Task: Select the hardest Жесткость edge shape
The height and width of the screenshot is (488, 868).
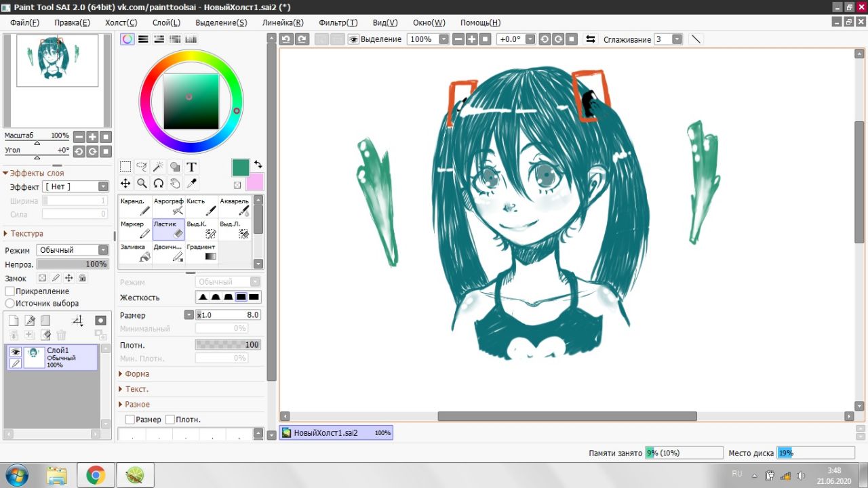Action: click(x=254, y=297)
